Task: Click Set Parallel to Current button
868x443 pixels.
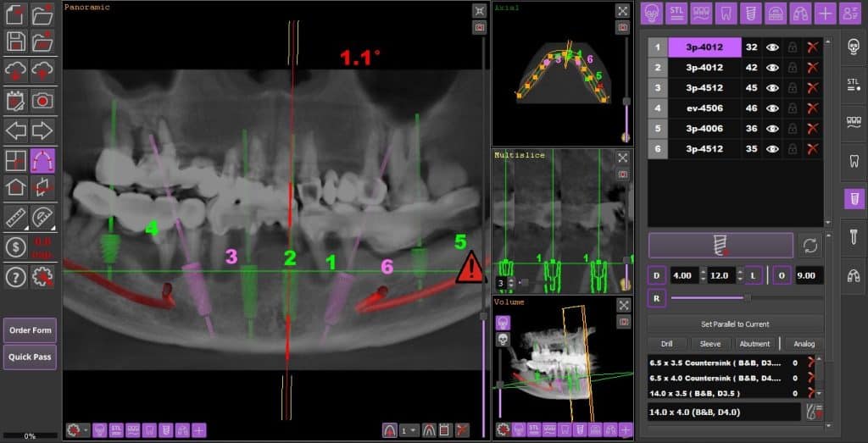Action: pyautogui.click(x=735, y=324)
